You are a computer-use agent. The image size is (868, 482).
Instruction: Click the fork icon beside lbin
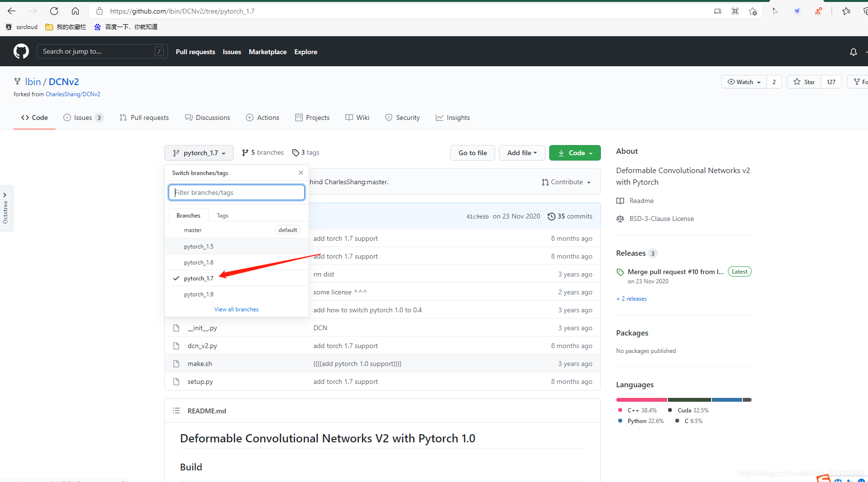17,81
